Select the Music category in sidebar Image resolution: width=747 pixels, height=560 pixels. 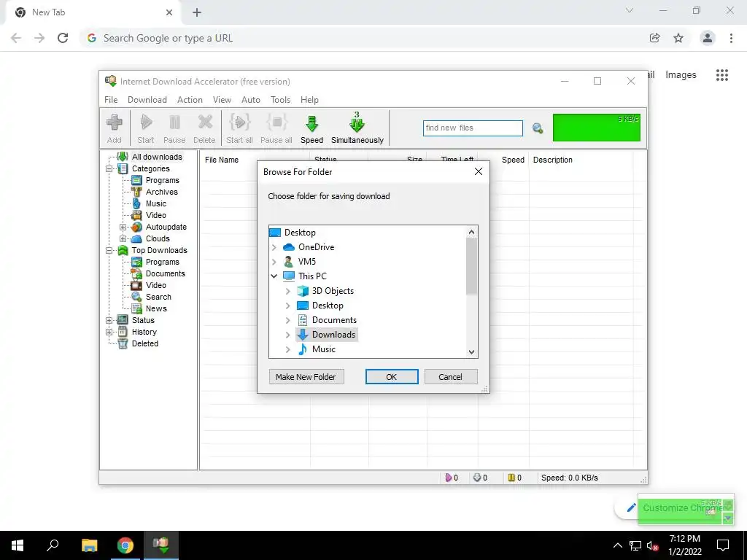point(156,203)
